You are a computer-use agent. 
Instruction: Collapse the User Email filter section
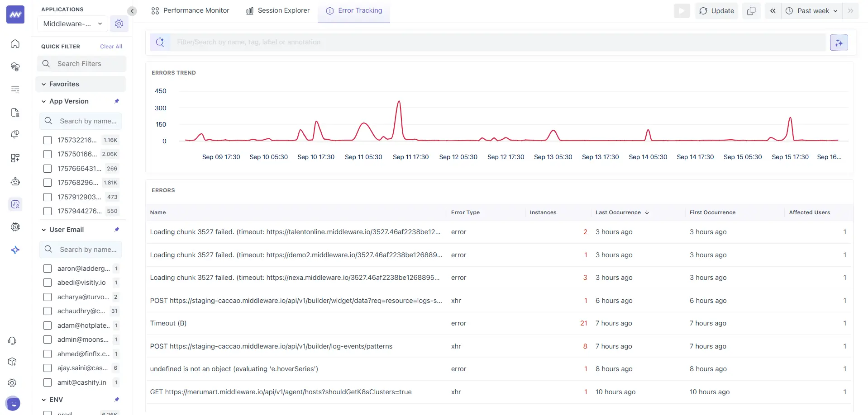(43, 230)
